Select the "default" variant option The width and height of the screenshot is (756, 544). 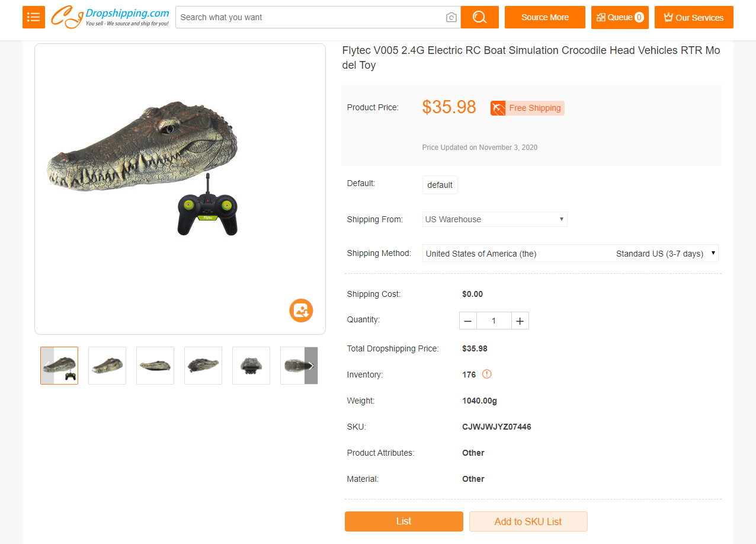click(x=440, y=185)
